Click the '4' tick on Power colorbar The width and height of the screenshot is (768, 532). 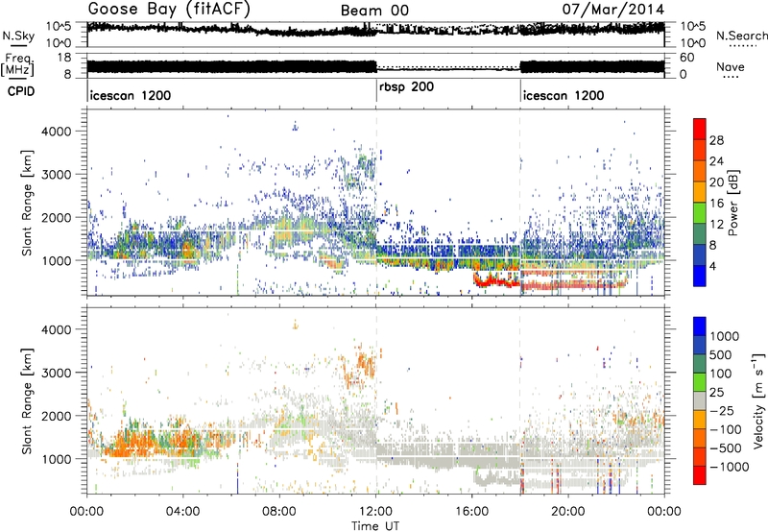click(713, 266)
